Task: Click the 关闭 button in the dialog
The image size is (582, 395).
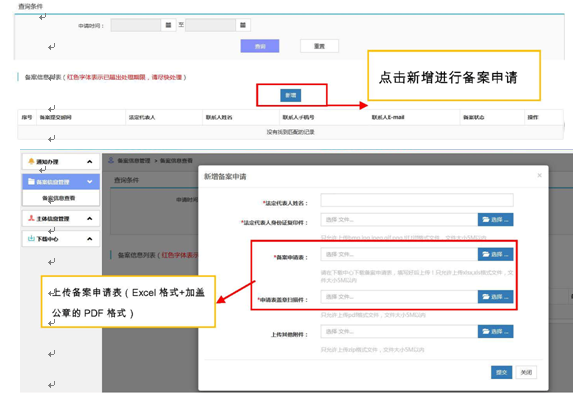Action: click(526, 372)
